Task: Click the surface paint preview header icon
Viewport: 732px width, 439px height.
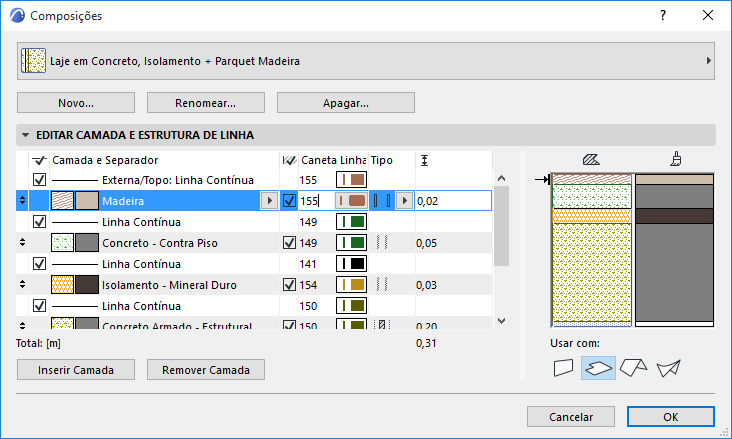Action: [676, 160]
